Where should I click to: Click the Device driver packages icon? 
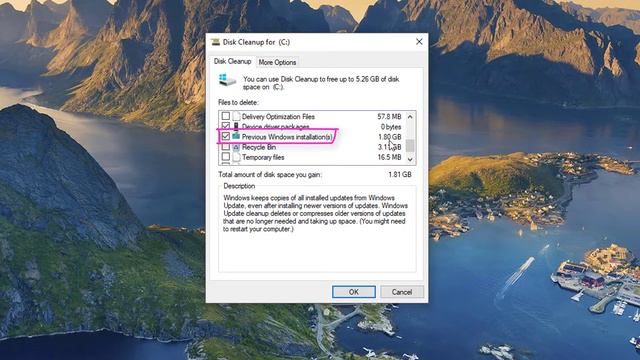coord(236,126)
